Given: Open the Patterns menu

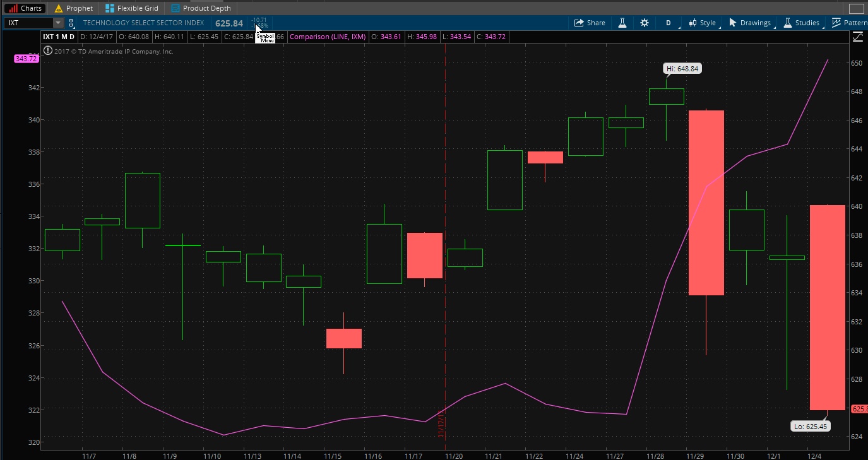Looking at the screenshot, I should [850, 23].
